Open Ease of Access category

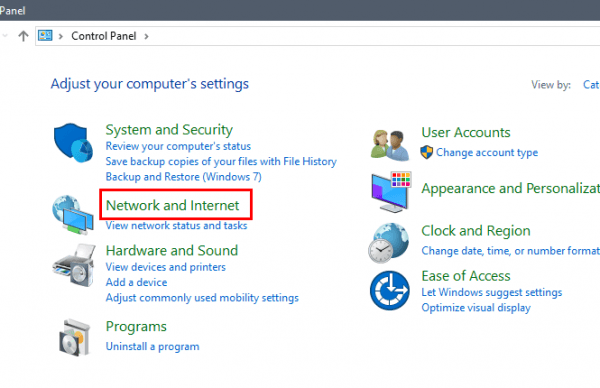click(x=466, y=276)
